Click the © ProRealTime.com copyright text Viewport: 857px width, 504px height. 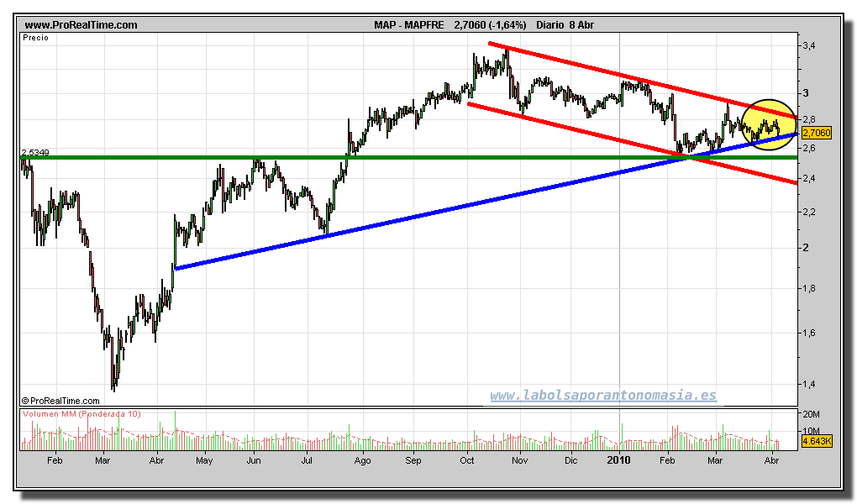pyautogui.click(x=60, y=401)
